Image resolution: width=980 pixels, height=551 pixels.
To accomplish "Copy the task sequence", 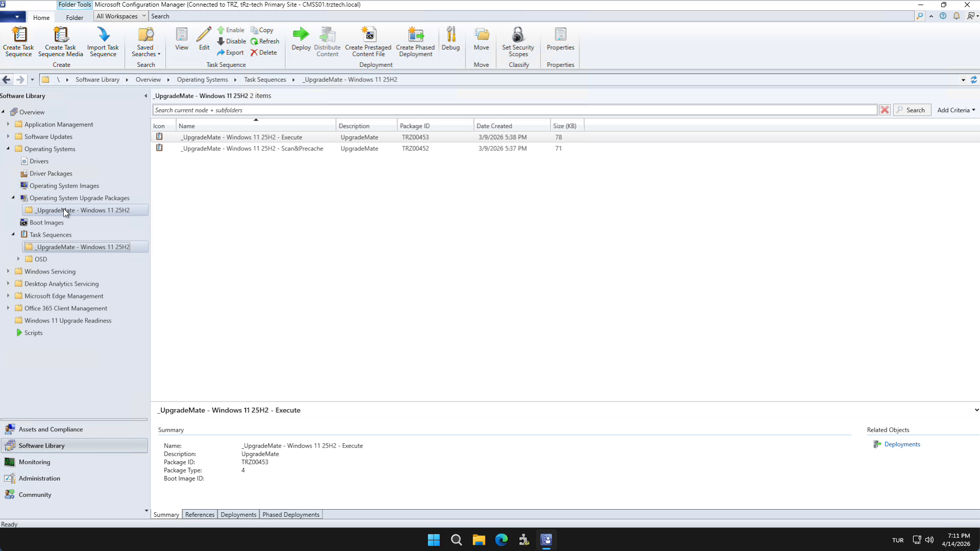I will click(262, 30).
